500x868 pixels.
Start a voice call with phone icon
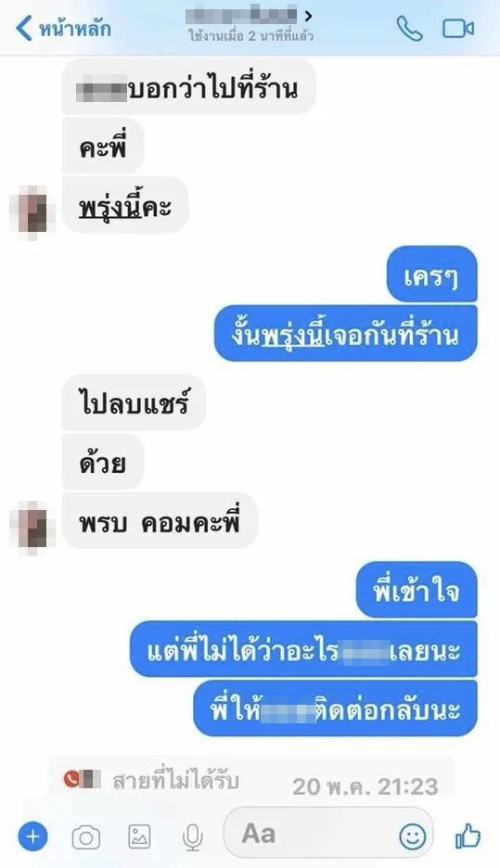coord(409,28)
